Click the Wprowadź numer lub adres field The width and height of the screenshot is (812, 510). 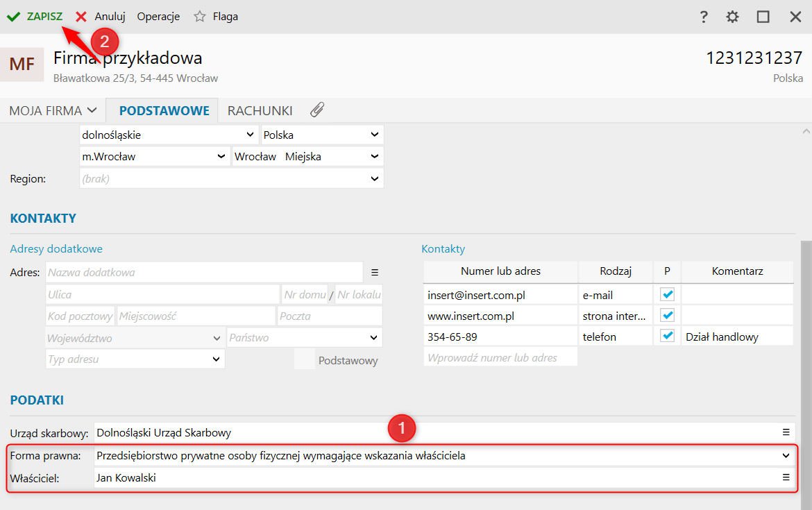point(501,357)
